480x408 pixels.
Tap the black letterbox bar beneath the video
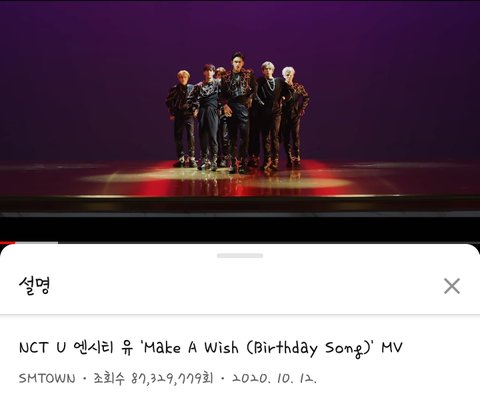pyautogui.click(x=240, y=228)
